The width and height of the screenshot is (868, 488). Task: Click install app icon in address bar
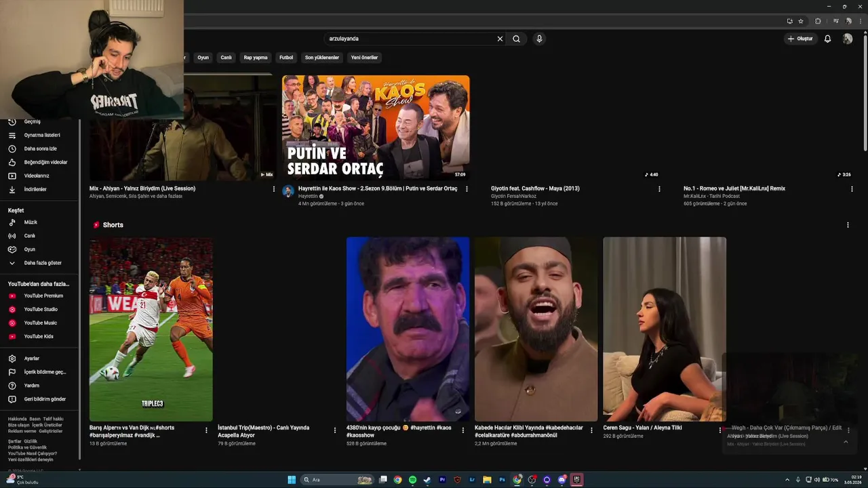click(789, 21)
